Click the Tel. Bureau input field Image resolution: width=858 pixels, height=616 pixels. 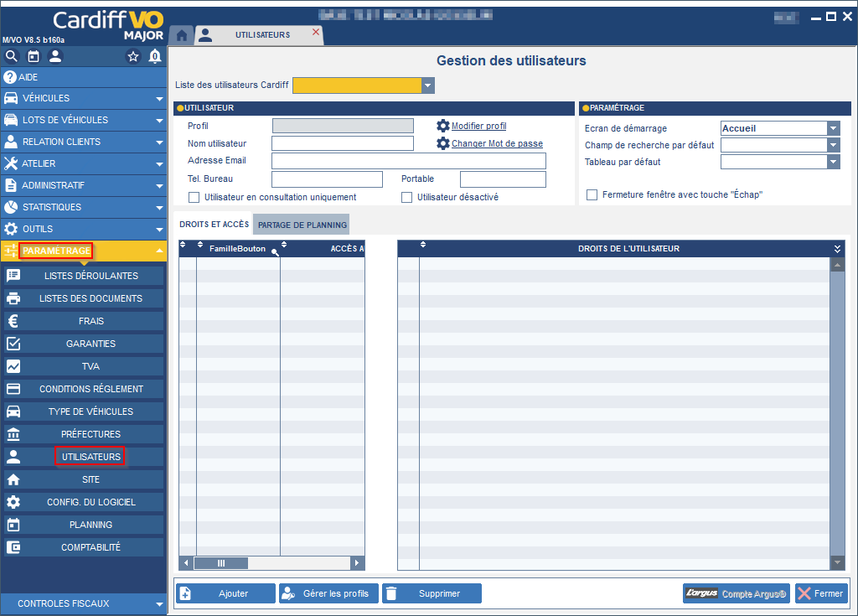(328, 179)
